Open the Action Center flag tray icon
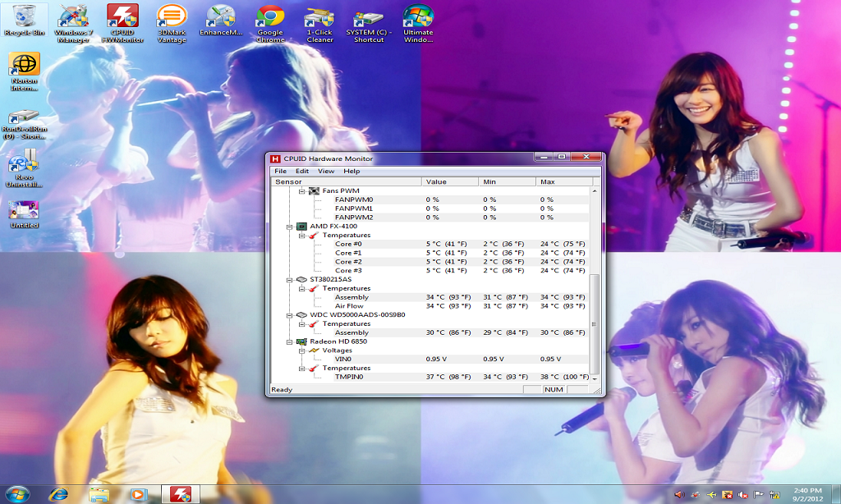The width and height of the screenshot is (841, 504). [x=758, y=495]
